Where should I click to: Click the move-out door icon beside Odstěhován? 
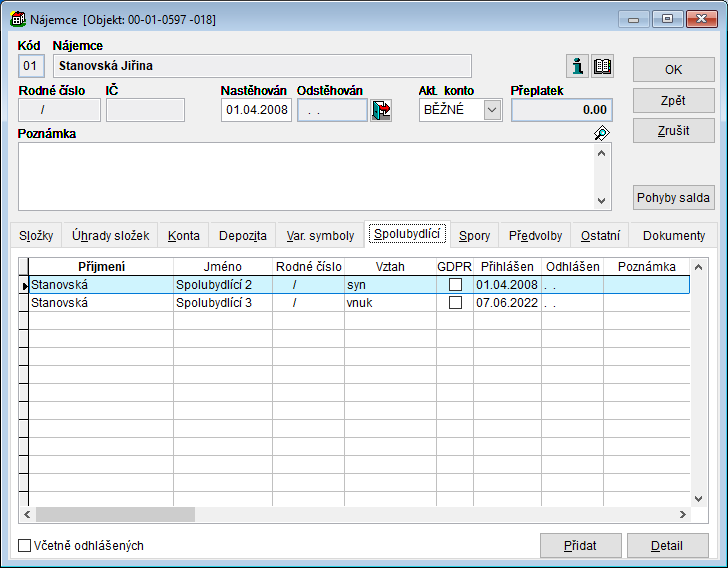pyautogui.click(x=381, y=110)
